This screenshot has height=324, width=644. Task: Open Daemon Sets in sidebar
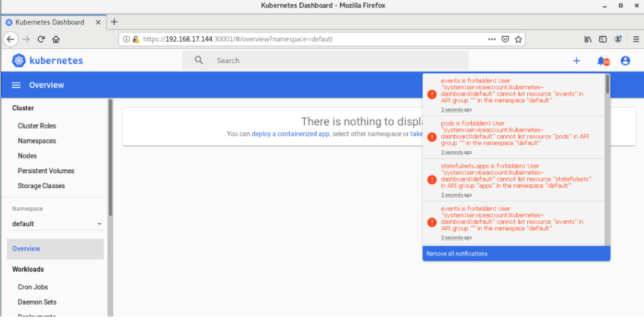[x=37, y=302]
